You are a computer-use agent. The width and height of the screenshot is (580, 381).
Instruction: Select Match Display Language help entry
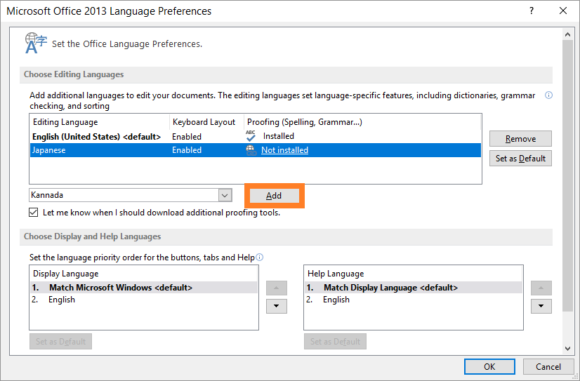(x=413, y=287)
